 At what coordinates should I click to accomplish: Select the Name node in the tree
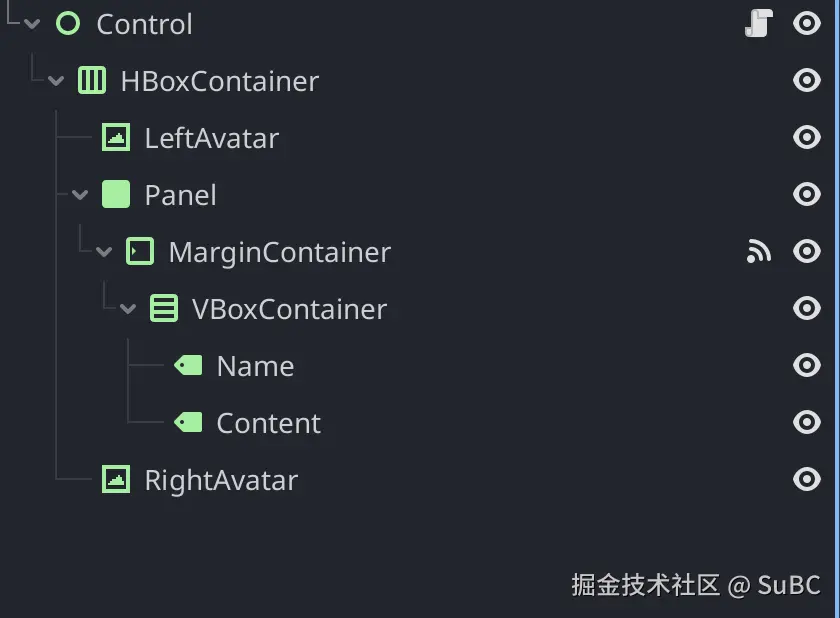[x=254, y=365]
